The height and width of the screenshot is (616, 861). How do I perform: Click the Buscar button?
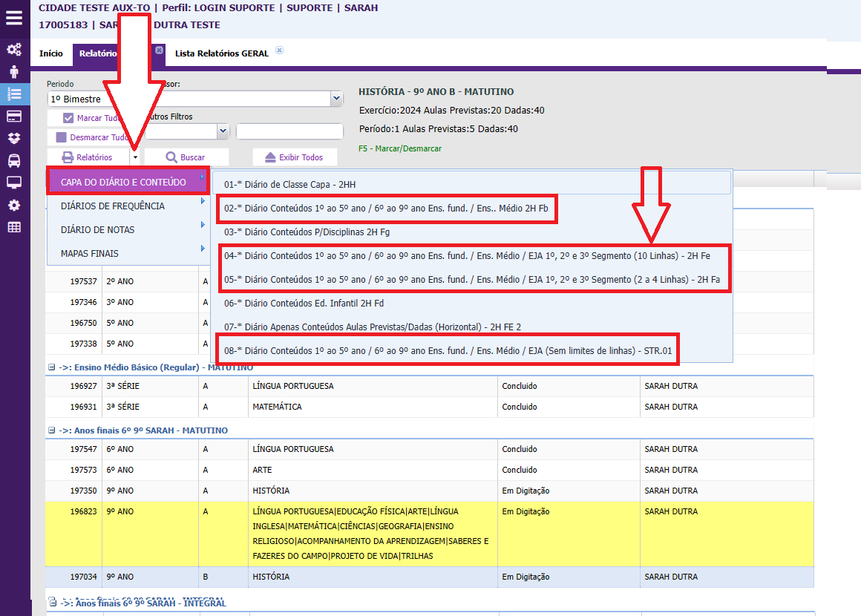[x=186, y=157]
